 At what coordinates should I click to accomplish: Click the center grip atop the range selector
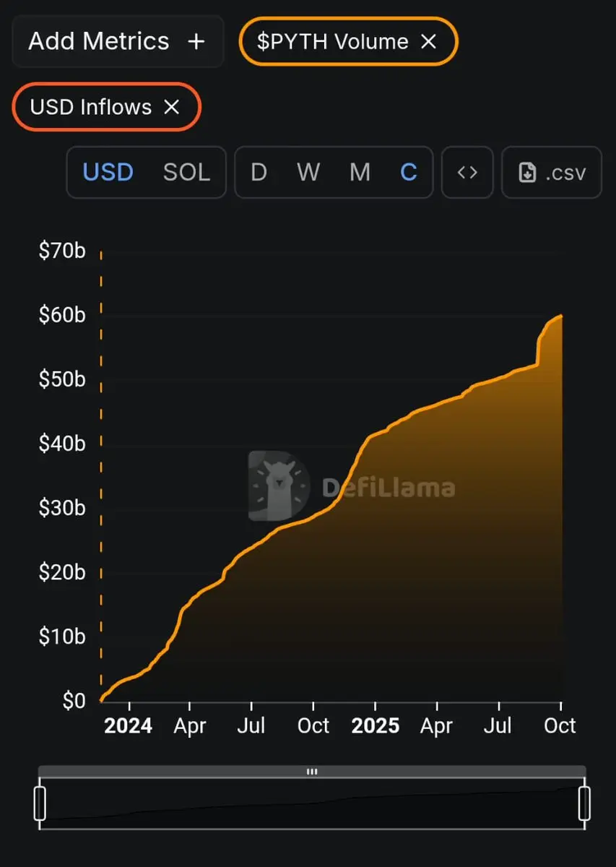312,772
